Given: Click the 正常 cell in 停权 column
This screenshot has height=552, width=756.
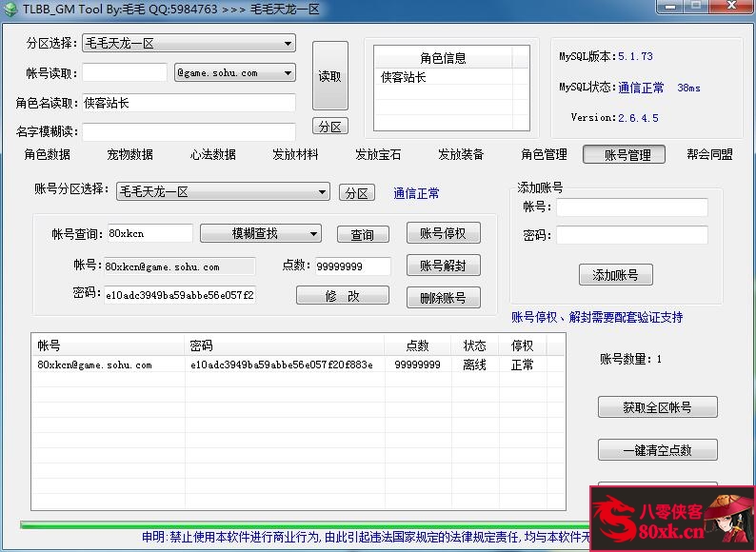Looking at the screenshot, I should click(522, 365).
